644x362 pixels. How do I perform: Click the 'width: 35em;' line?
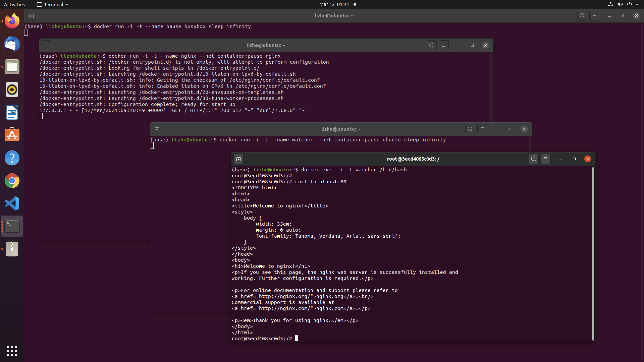point(274,224)
